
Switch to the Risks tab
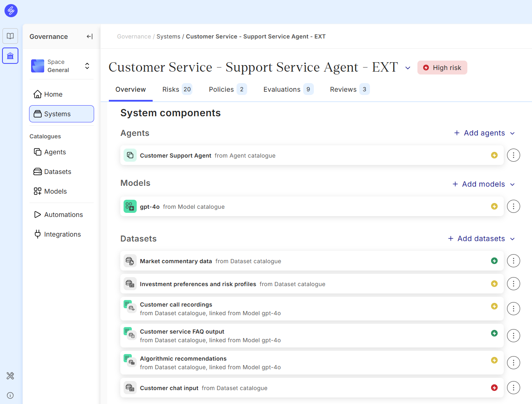(x=177, y=89)
